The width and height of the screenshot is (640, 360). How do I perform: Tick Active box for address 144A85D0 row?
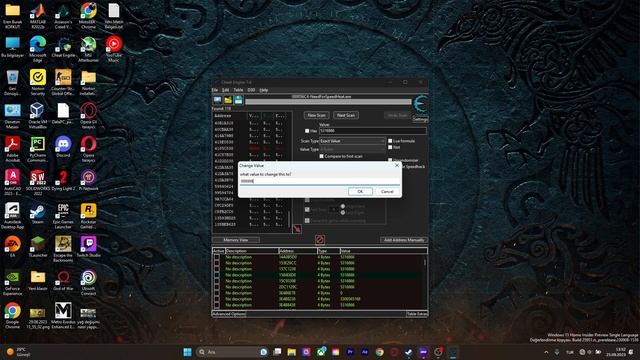point(217,257)
